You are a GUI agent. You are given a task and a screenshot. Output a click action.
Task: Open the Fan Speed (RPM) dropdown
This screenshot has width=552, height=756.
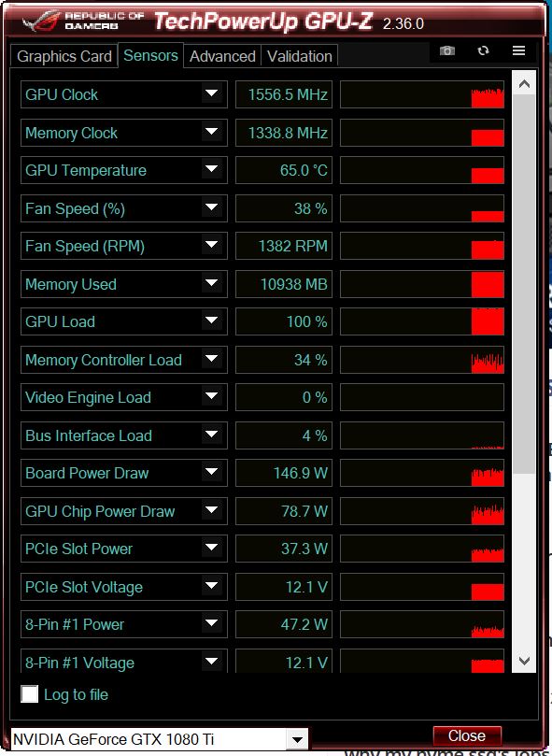212,246
